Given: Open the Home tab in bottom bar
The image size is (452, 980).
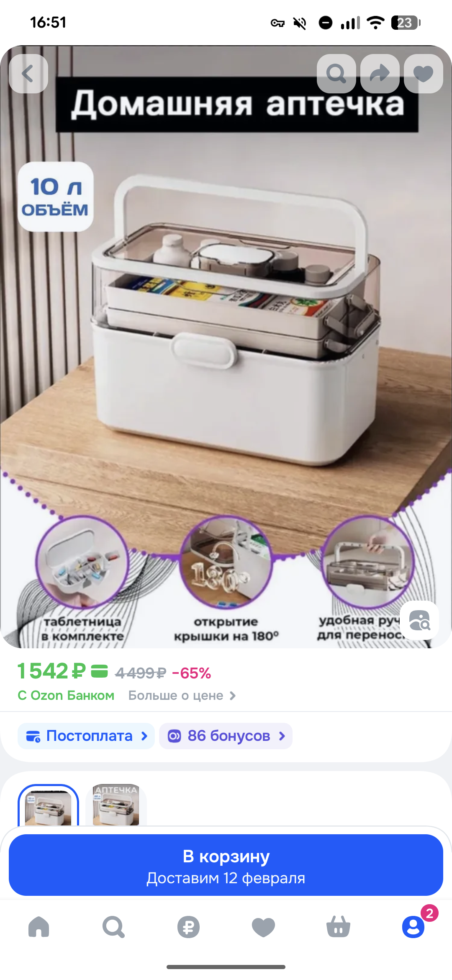Looking at the screenshot, I should 39,926.
